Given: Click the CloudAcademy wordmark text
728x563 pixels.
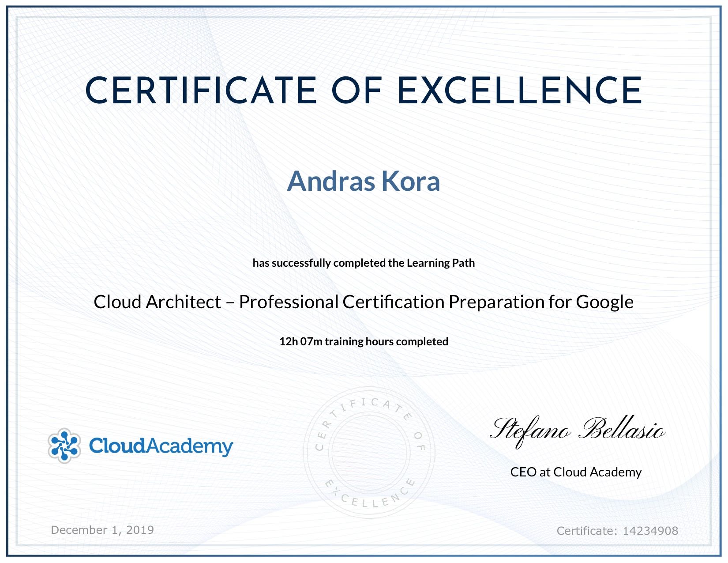Looking at the screenshot, I should [x=161, y=446].
